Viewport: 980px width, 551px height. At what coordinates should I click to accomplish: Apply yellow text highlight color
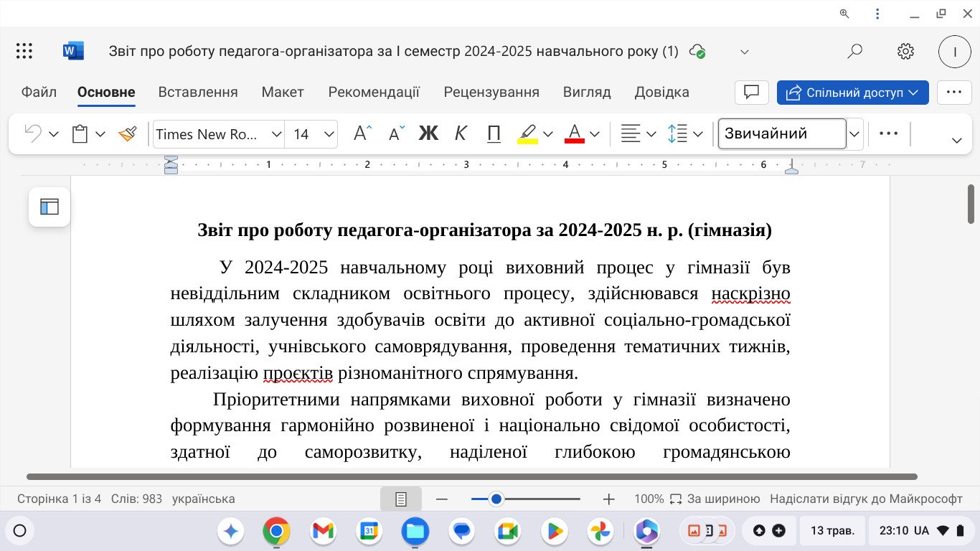coord(527,133)
